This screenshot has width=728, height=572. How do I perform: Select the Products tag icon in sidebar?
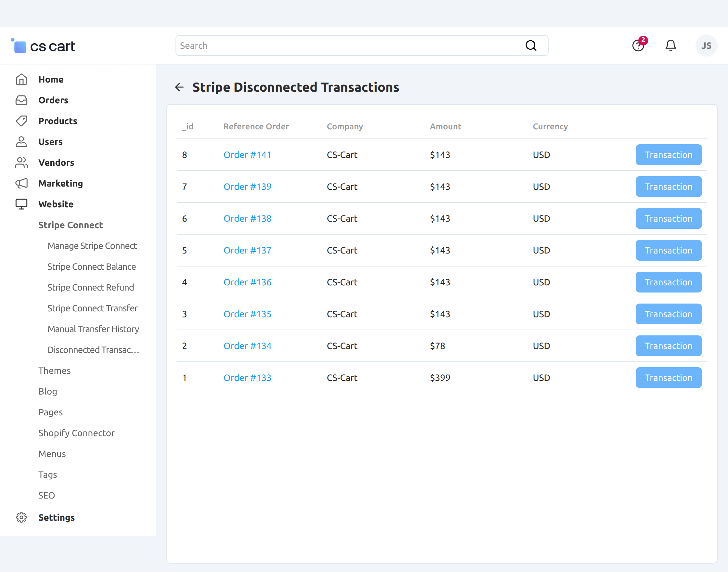pyautogui.click(x=21, y=121)
